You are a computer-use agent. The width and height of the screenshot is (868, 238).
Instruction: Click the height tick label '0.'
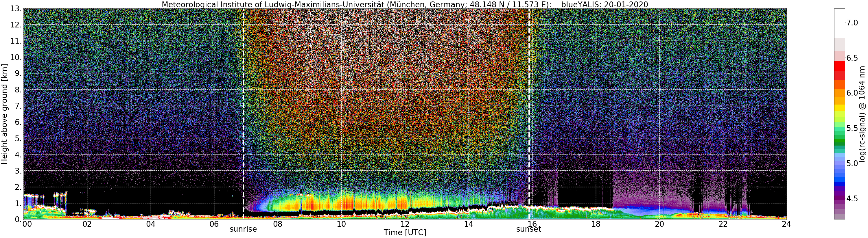point(18,219)
